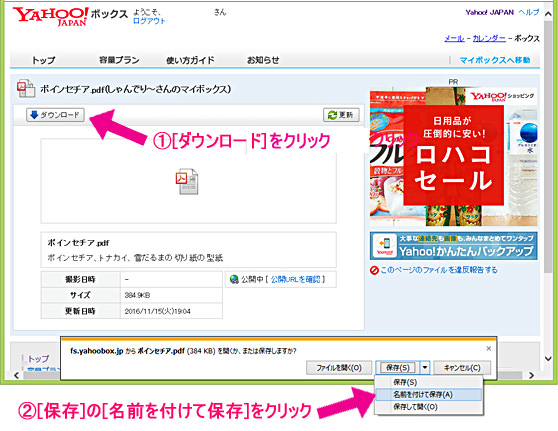Image resolution: width=558 pixels, height=431 pixels.
Task: Click the Yahoo! JAPAN logo
Action: point(50,16)
